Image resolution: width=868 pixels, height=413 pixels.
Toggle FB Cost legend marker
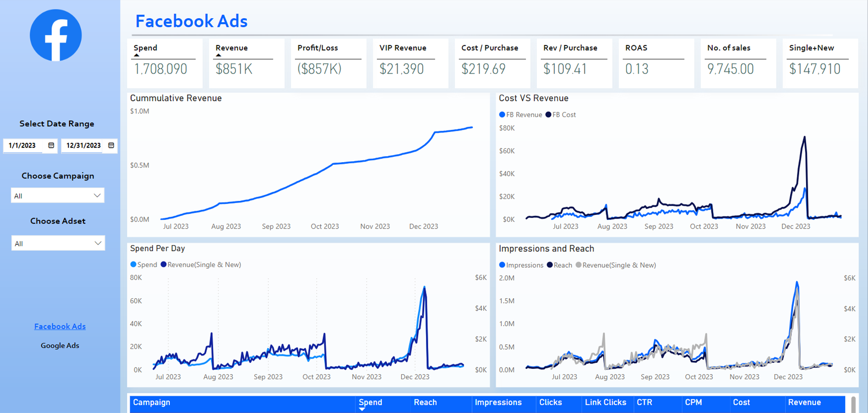[548, 115]
